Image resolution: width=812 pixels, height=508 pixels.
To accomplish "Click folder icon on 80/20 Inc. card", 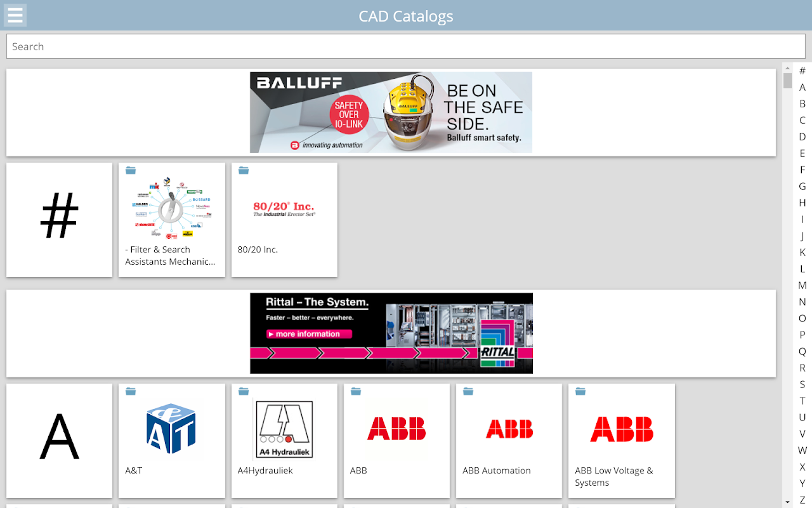I will pyautogui.click(x=244, y=170).
